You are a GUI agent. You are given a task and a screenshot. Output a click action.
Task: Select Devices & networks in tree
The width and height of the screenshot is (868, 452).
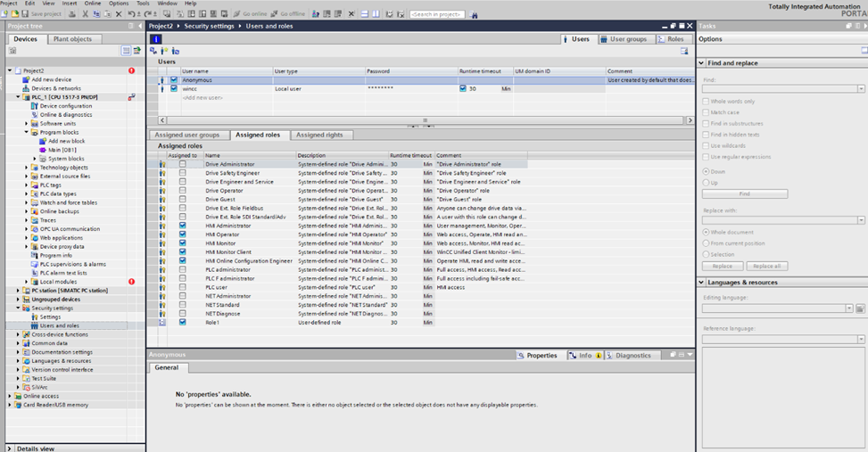56,88
